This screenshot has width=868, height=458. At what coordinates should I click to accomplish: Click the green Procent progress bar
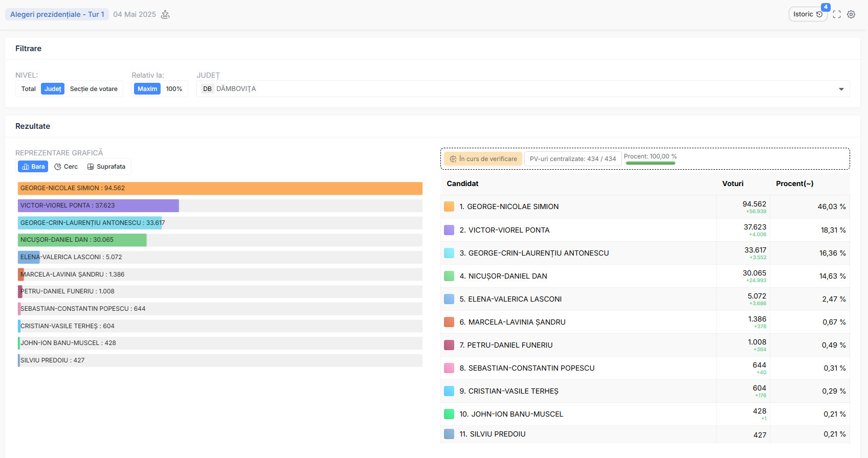coord(650,163)
